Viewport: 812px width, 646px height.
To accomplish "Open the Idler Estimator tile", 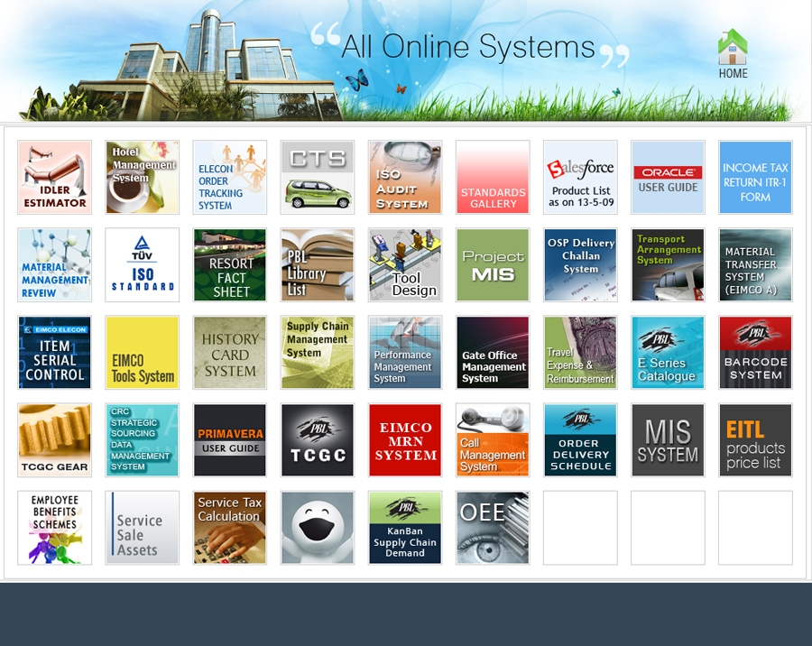I will pyautogui.click(x=55, y=178).
